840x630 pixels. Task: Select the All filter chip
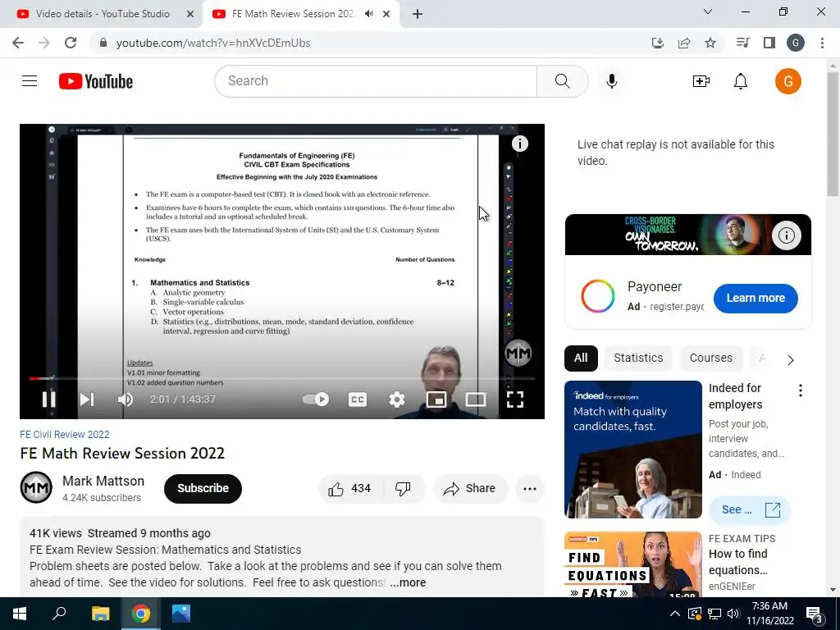point(581,358)
